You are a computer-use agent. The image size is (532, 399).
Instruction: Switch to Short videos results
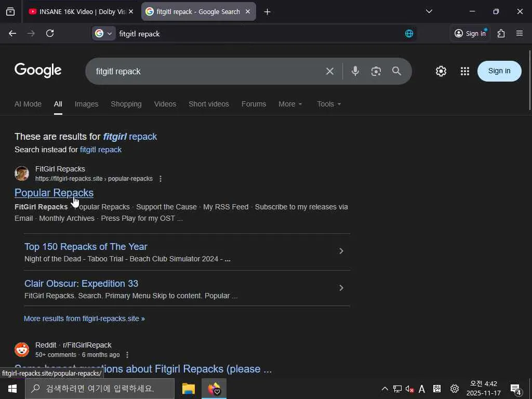point(209,104)
